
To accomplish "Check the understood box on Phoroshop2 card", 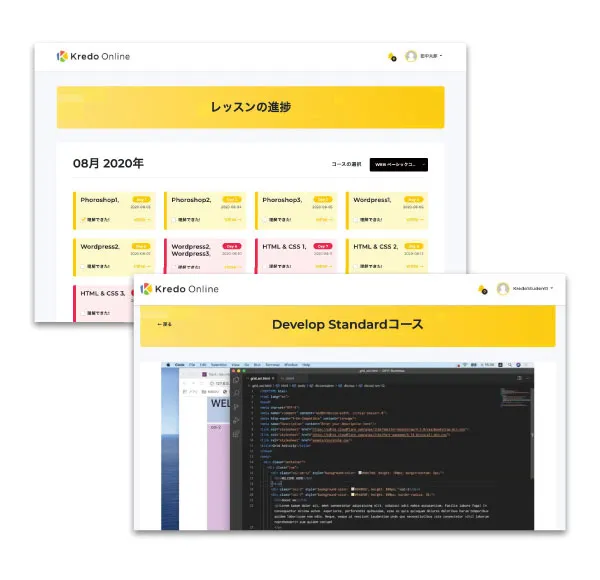I will coord(174,220).
